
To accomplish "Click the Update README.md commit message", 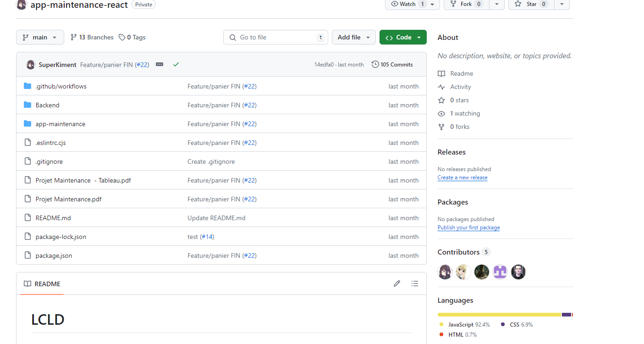I will pyautogui.click(x=216, y=218).
